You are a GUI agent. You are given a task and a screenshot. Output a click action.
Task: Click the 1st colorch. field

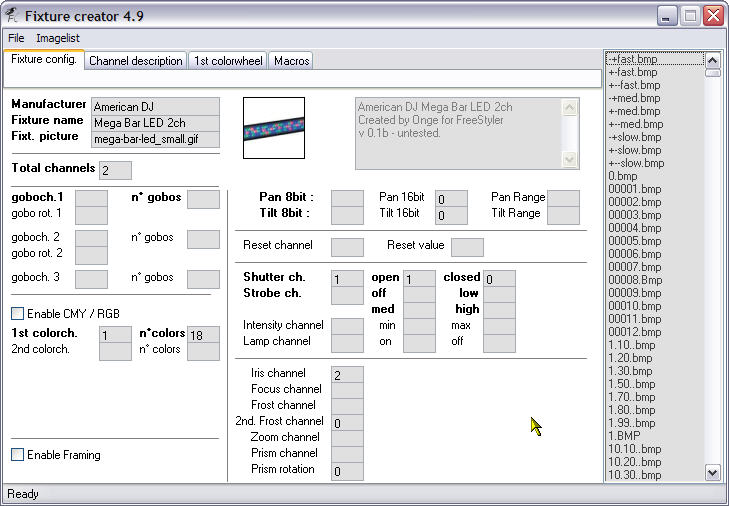click(x=115, y=335)
